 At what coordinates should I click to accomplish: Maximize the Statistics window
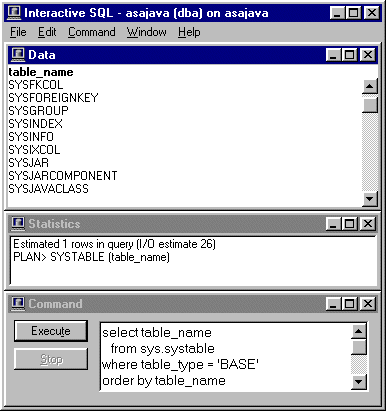(x=349, y=224)
